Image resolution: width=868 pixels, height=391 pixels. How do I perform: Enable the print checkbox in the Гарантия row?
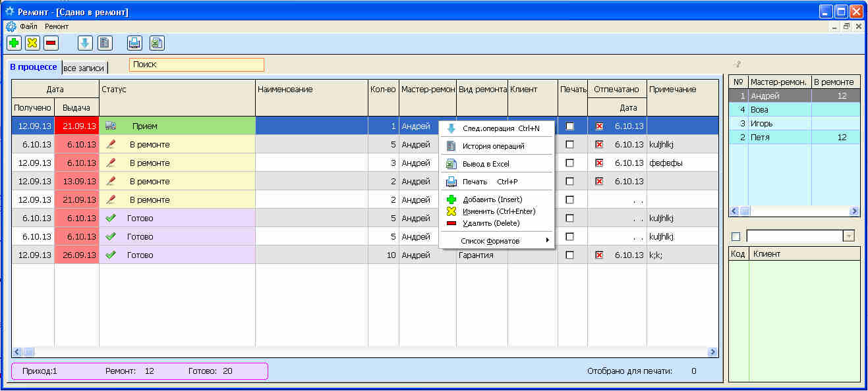point(570,255)
